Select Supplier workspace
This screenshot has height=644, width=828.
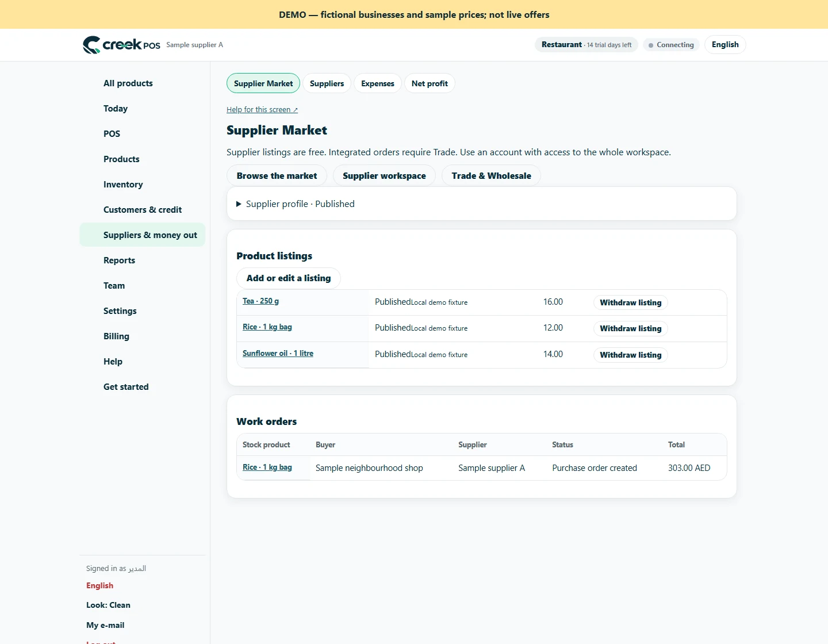tap(384, 176)
